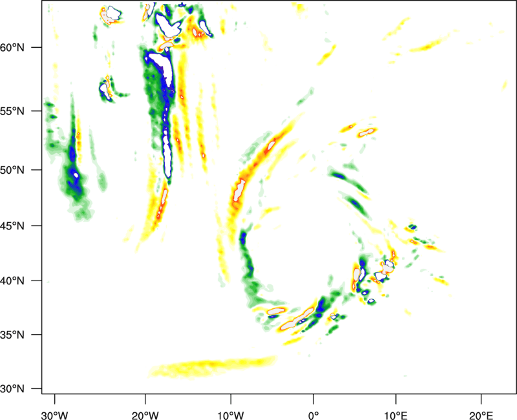517x420 pixels.
Task: Click the 55°N latitude label
Action: click(12, 111)
